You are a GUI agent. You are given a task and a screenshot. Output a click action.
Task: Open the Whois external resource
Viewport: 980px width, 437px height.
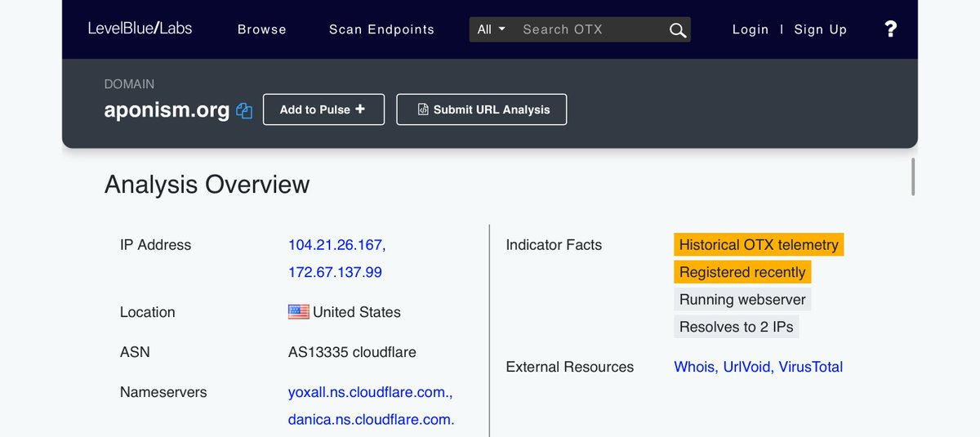694,367
